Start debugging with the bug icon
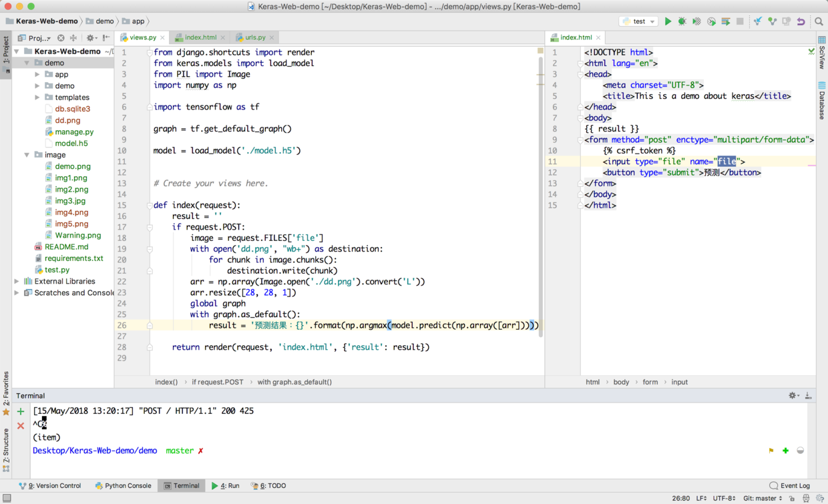The image size is (828, 504). tap(682, 21)
